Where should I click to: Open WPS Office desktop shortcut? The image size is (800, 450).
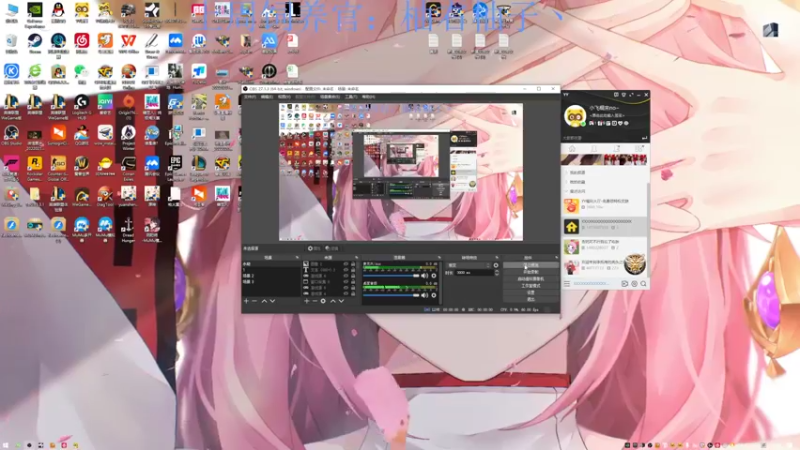coord(129,43)
